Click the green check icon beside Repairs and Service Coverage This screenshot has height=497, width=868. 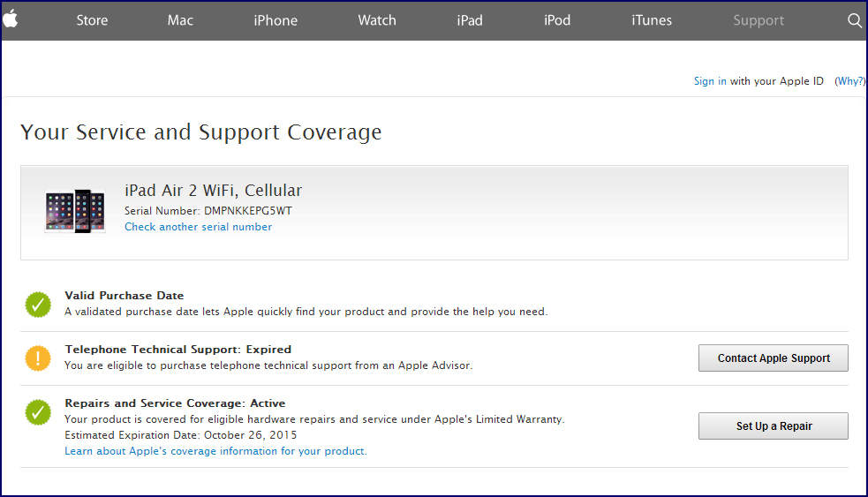(38, 412)
